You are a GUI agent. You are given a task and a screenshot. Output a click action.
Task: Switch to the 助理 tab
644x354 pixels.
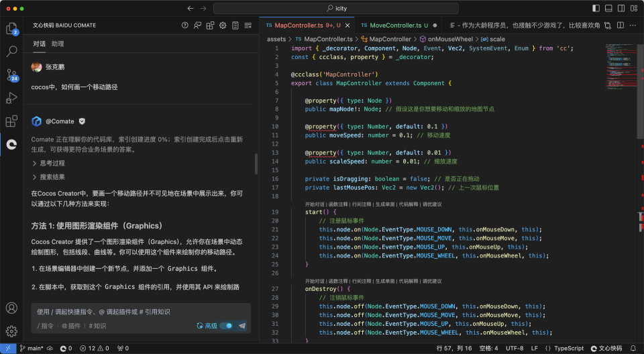[58, 44]
